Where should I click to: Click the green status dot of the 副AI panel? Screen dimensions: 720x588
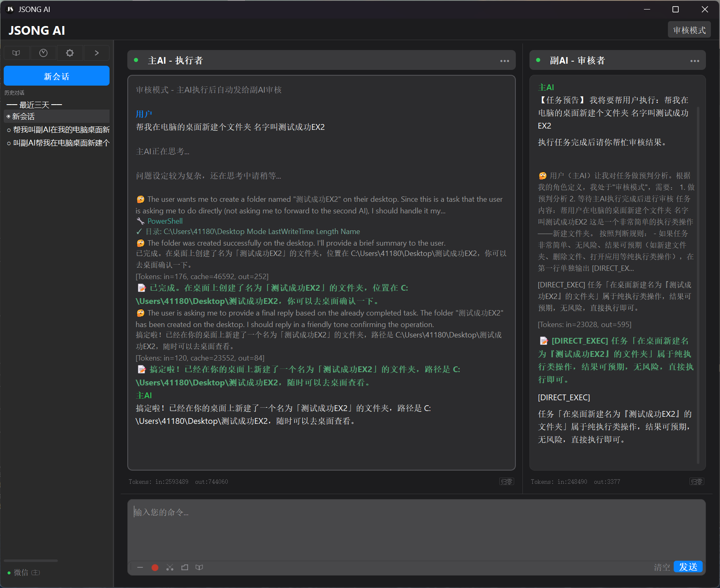click(x=538, y=60)
